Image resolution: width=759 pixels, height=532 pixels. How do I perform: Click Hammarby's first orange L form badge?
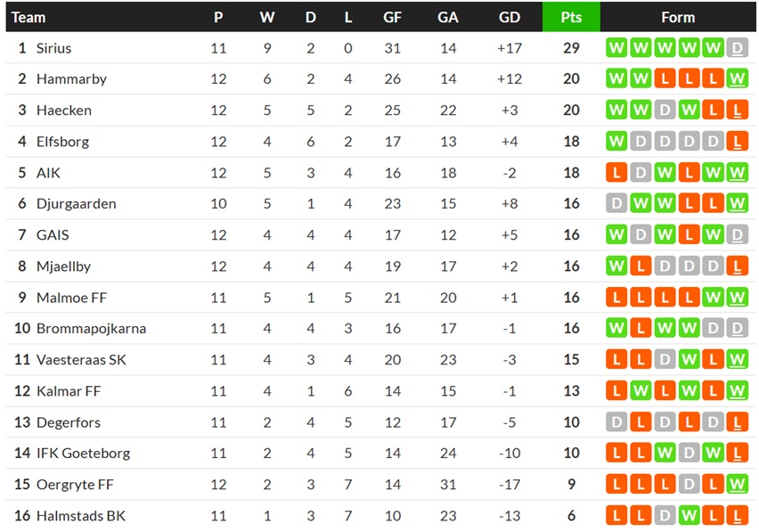click(665, 79)
